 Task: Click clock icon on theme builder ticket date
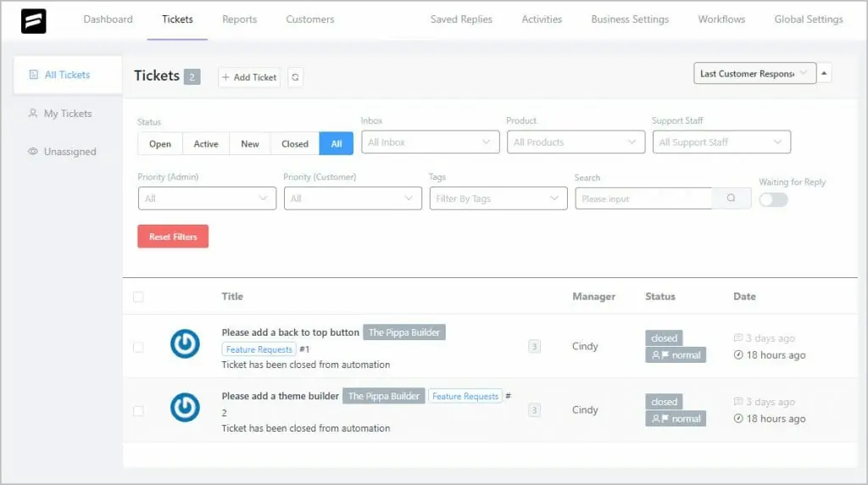(738, 419)
